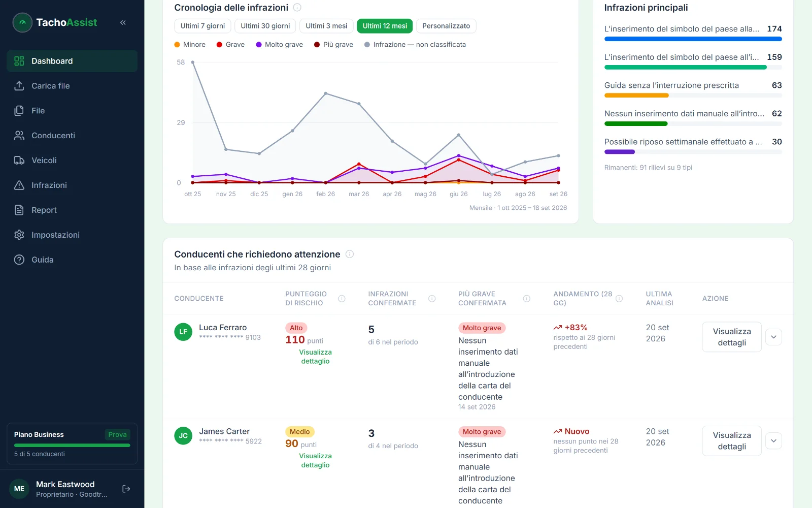
Task: Select the Personalizzato date range option
Action: [446, 26]
